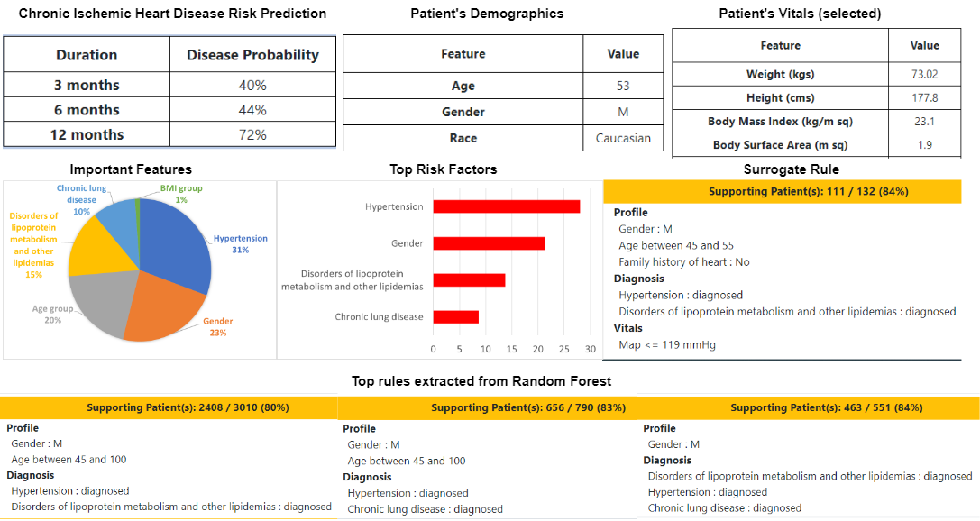
Task: Click the Race value Caucasian
Action: [623, 138]
